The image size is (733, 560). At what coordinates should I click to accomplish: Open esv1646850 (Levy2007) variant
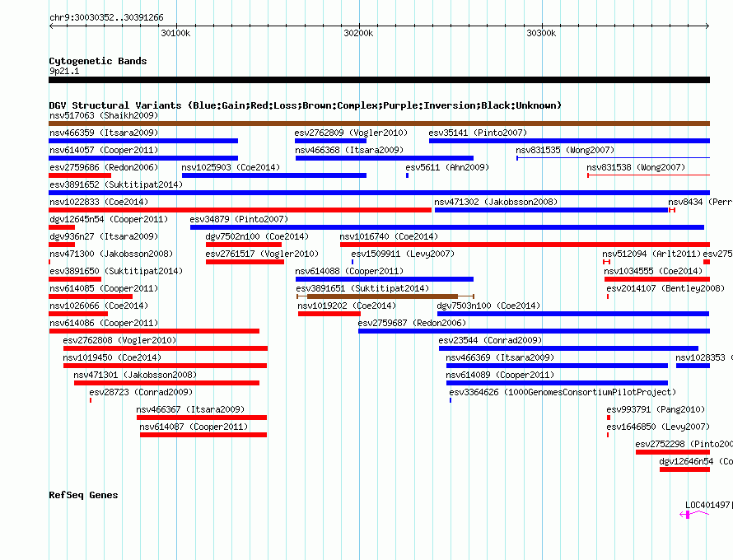click(658, 427)
